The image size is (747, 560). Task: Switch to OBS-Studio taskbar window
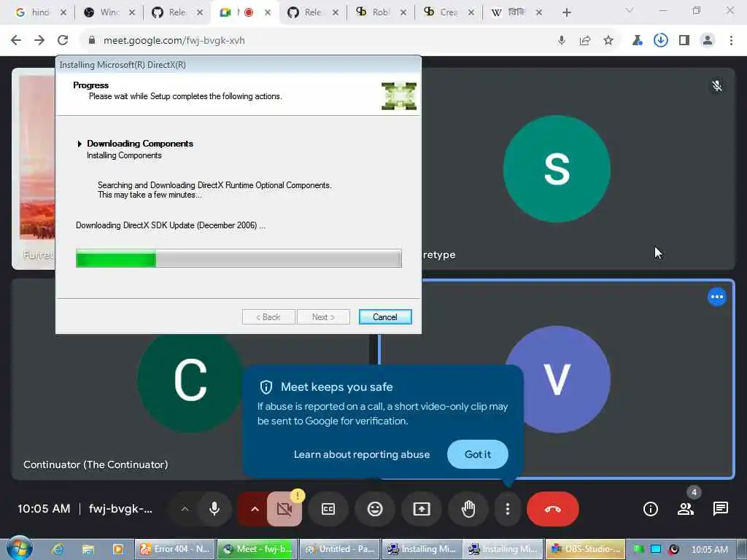586,549
